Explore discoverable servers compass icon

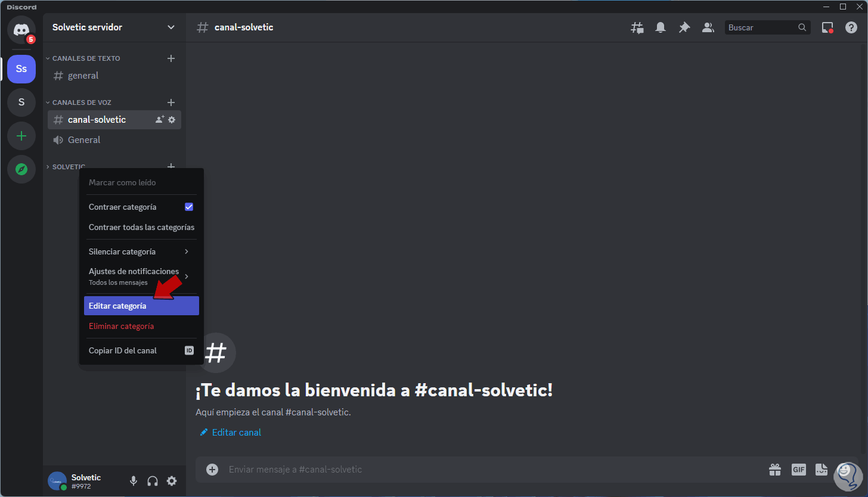click(x=21, y=169)
